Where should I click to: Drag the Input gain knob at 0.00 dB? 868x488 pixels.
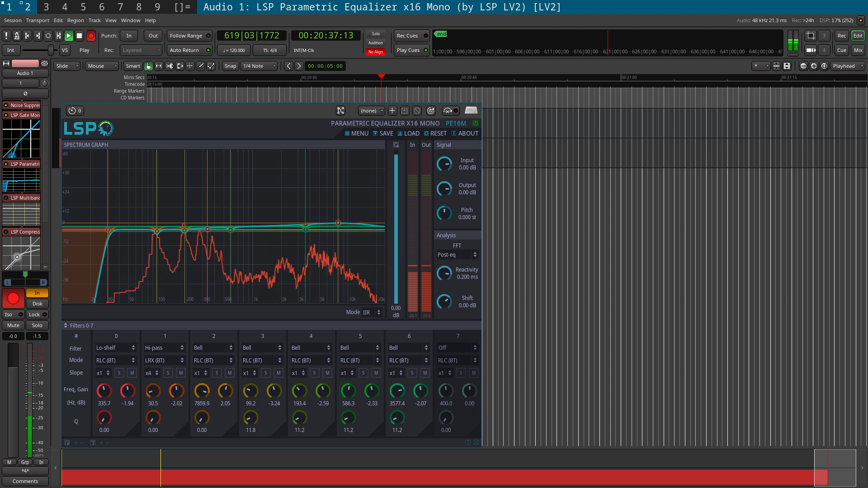coord(445,164)
